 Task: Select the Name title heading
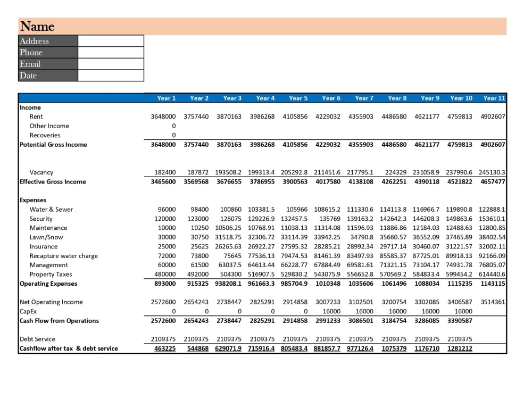pyautogui.click(x=37, y=27)
